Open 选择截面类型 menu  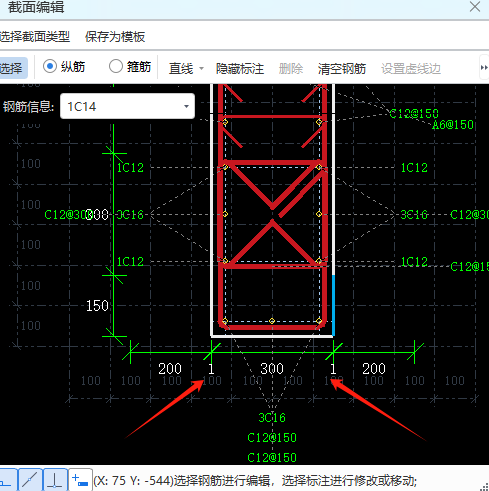tap(35, 37)
